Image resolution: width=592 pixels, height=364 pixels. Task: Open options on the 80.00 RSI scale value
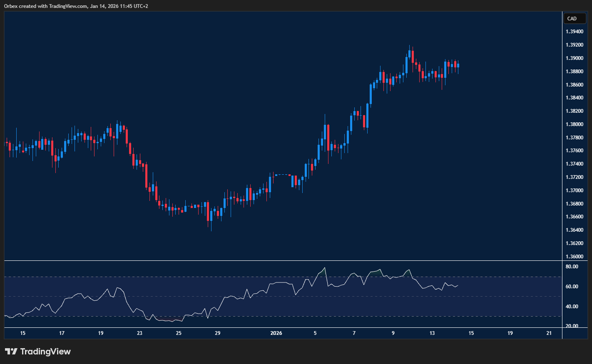572,266
